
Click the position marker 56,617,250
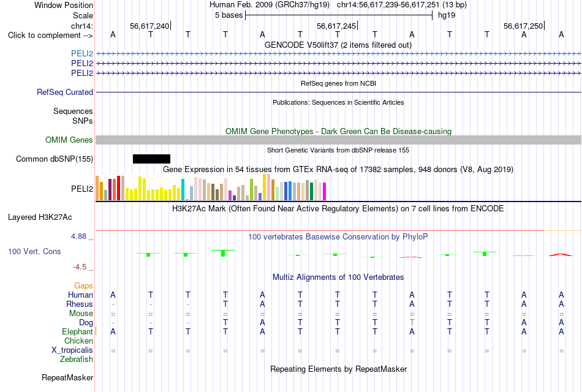[x=523, y=26]
